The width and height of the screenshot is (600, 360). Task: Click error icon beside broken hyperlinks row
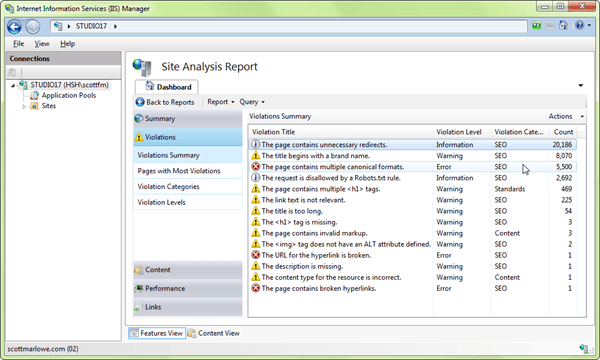coord(256,288)
